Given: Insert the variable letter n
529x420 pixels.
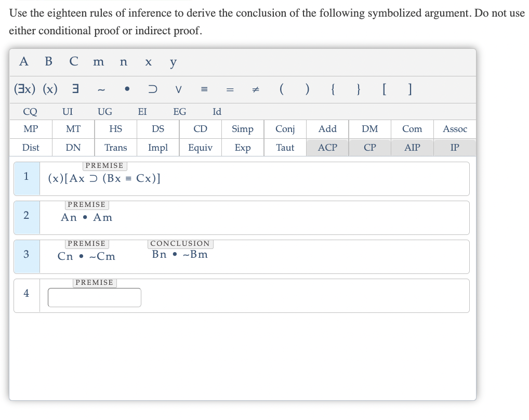Looking at the screenshot, I should [x=123, y=62].
